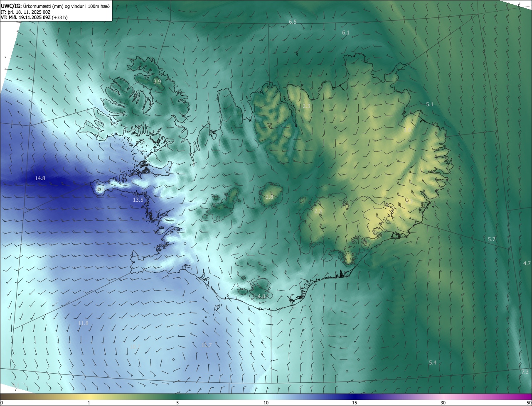The image size is (532, 406).
Task: Click the 11.8 value label
Action: pos(84,323)
